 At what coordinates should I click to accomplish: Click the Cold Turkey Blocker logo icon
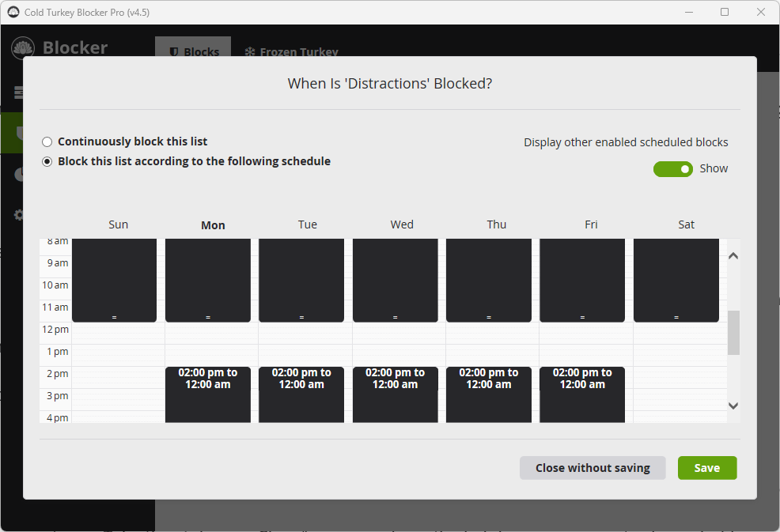pyautogui.click(x=23, y=48)
